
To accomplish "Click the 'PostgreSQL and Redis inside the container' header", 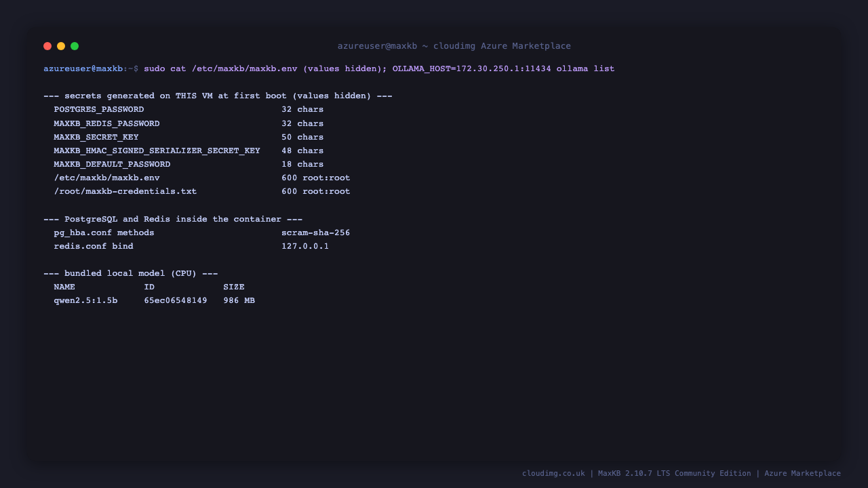I will (173, 219).
